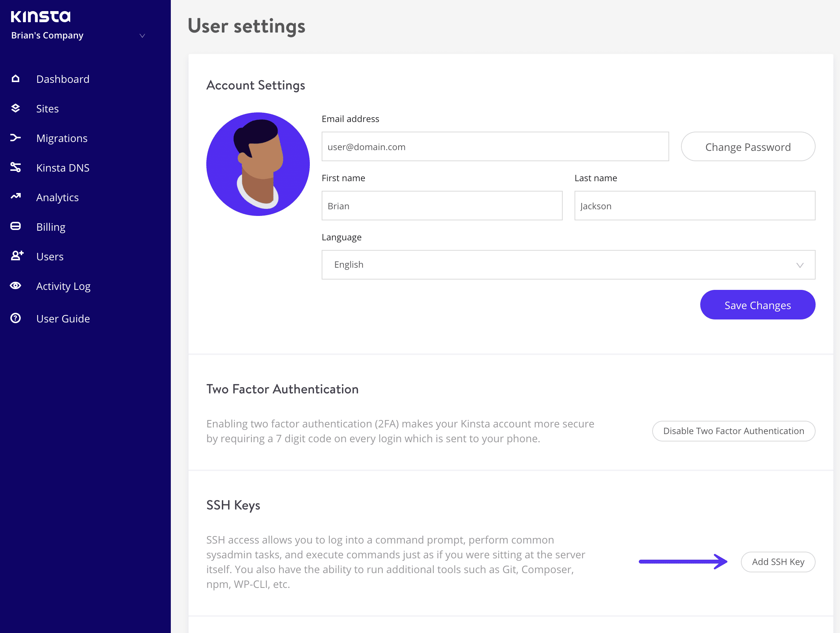
Task: Click the User Guide icon in sidebar
Action: (x=17, y=317)
